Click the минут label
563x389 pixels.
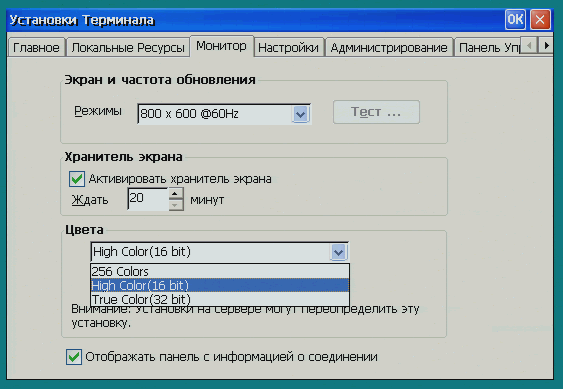[x=207, y=200]
